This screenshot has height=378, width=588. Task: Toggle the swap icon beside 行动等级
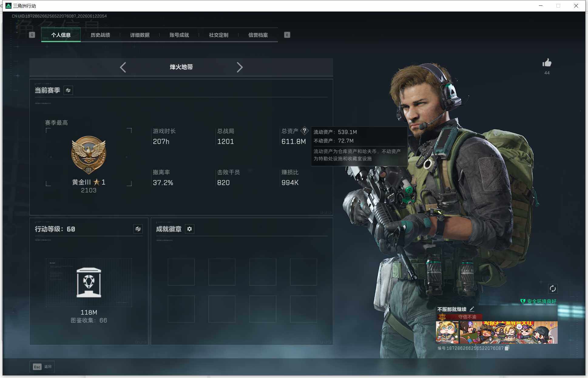coord(138,229)
